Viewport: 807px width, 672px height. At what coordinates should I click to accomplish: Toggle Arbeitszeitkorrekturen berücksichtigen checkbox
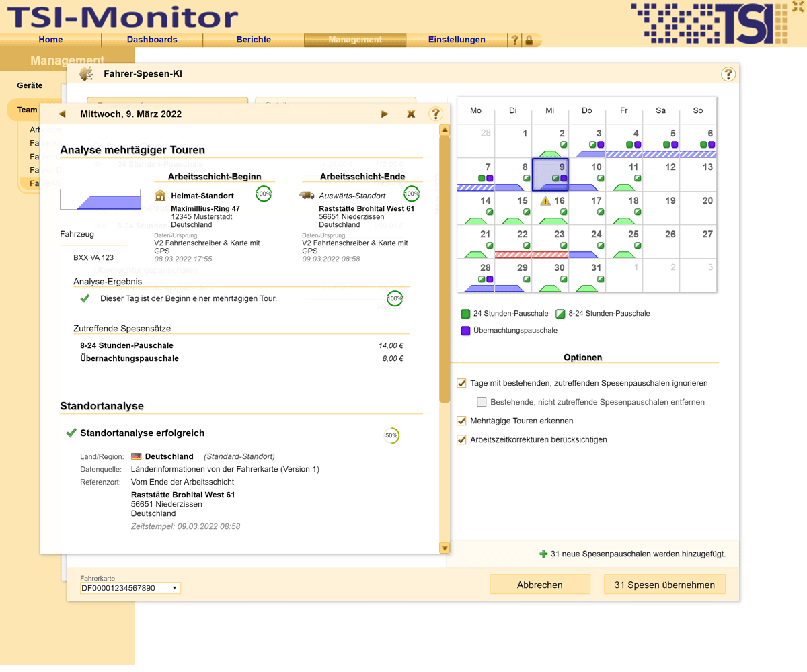462,440
